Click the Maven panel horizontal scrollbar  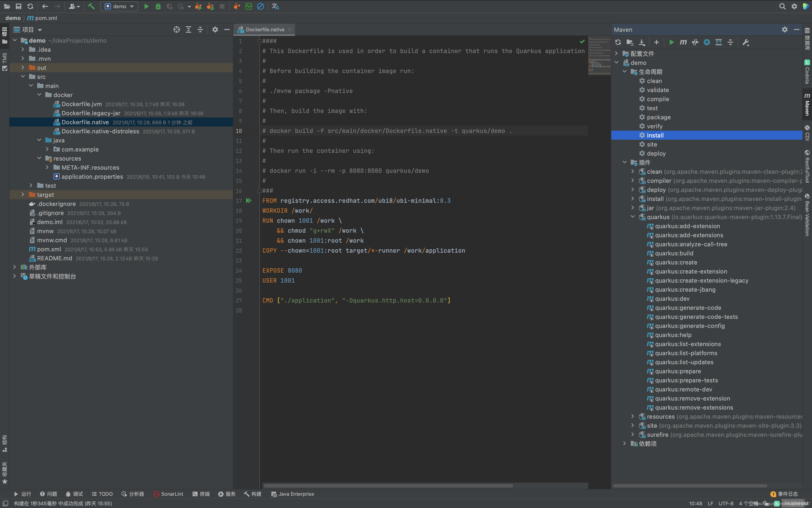pyautogui.click(x=690, y=486)
